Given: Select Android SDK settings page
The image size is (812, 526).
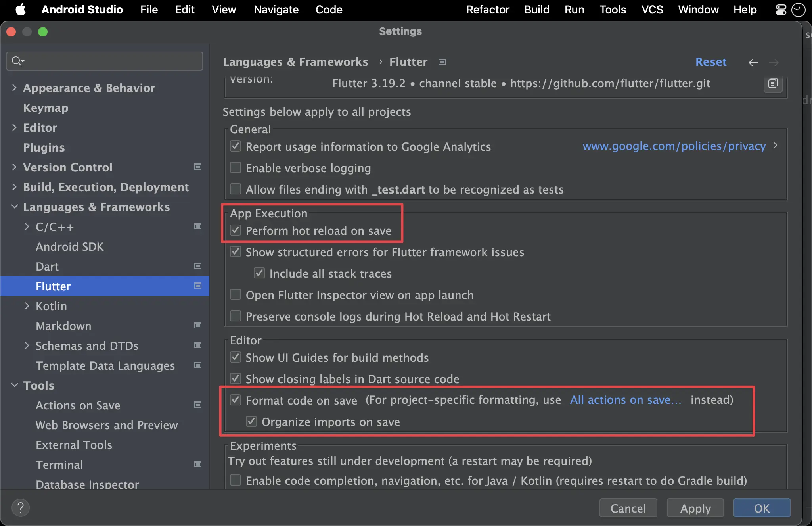Looking at the screenshot, I should 69,247.
